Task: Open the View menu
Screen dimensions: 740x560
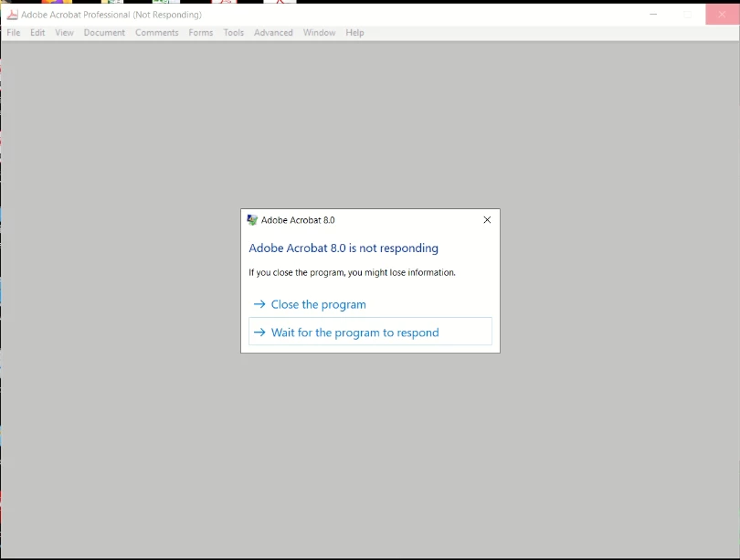Action: pos(64,33)
